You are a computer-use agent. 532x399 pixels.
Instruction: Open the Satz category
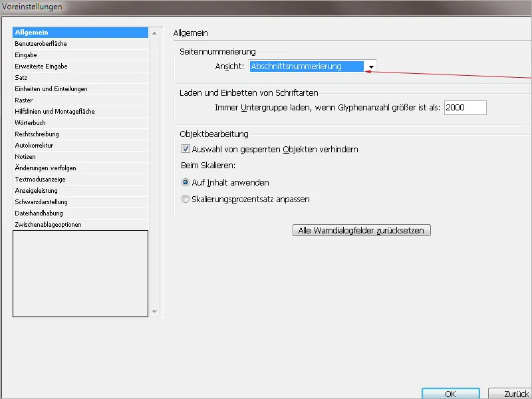[80, 78]
